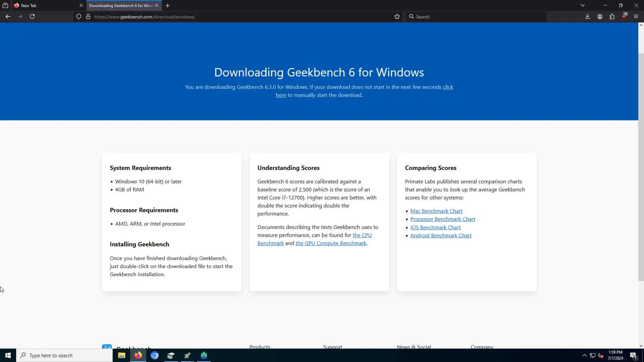Bookmark this page with star icon
Viewport: 644px width, 362px height.
tap(397, 16)
